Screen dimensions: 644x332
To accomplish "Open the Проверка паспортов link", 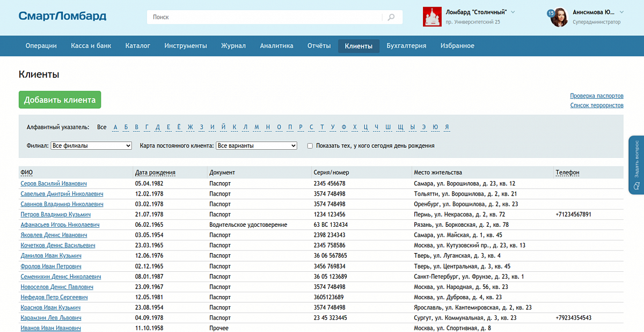I will click(596, 96).
